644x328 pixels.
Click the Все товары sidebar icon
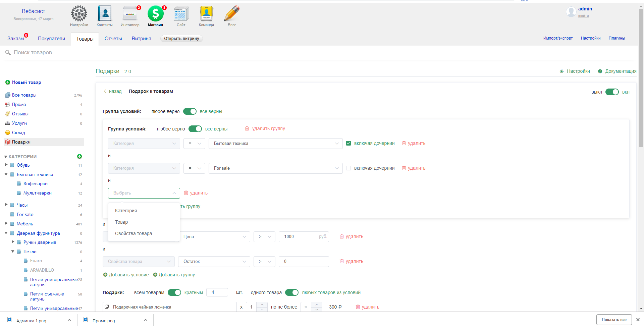point(8,95)
